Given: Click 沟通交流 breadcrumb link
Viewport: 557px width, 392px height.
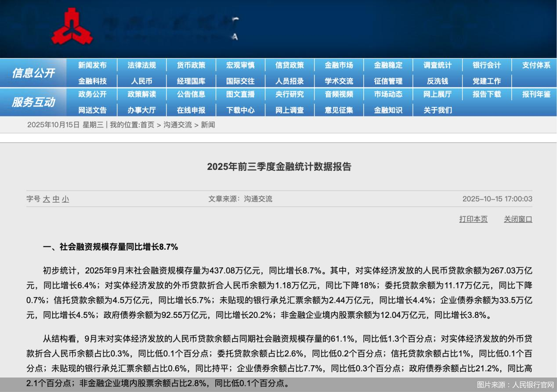Looking at the screenshot, I should coord(177,125).
